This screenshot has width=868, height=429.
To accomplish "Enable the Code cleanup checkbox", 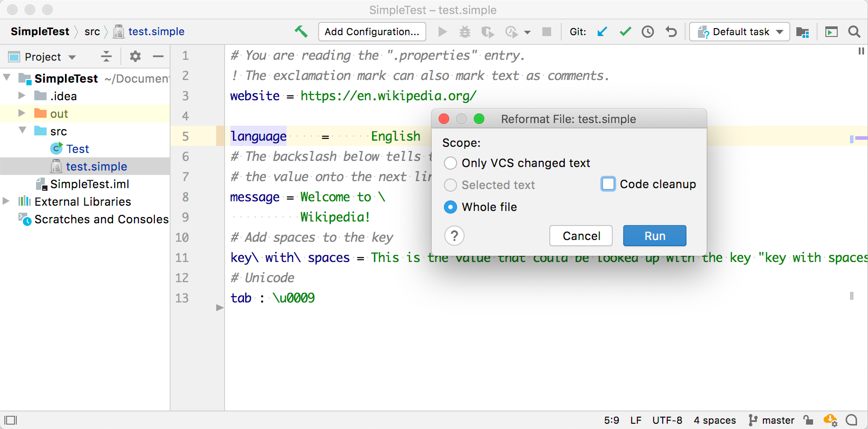I will coord(608,184).
